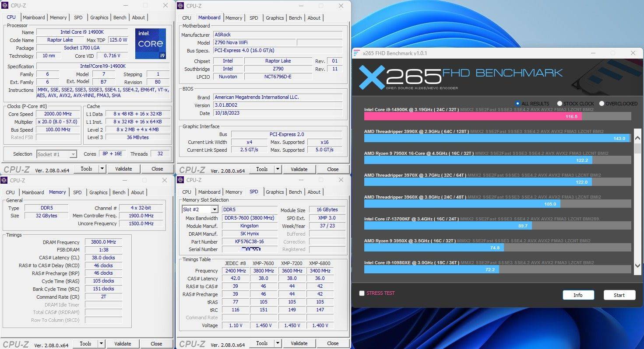644x349 pixels.
Task: Click CPU-Z icon in the Memory window's title bar
Action: click(4, 180)
